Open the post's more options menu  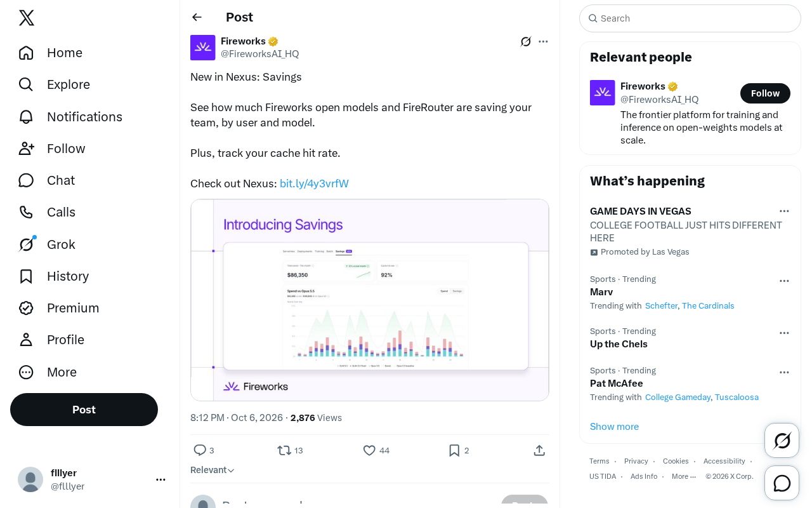click(543, 41)
